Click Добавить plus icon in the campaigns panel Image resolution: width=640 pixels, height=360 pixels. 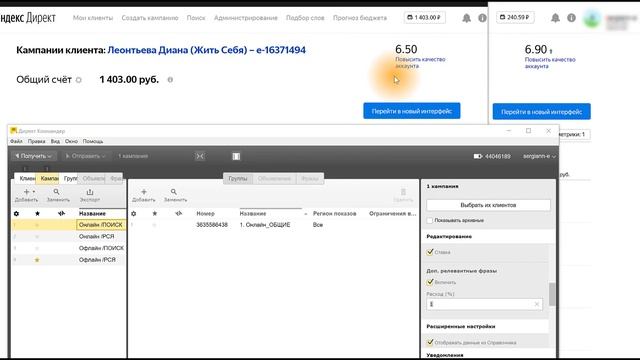[26, 192]
